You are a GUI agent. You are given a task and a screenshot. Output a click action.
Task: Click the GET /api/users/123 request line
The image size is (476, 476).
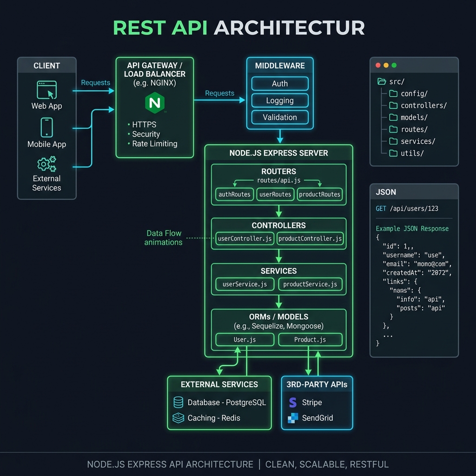407,208
